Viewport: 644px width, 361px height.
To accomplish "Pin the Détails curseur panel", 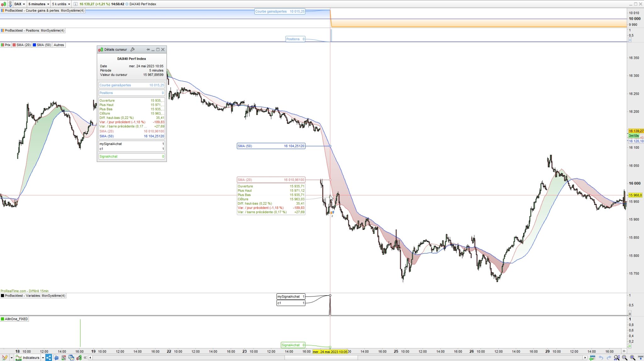I will pyautogui.click(x=148, y=49).
